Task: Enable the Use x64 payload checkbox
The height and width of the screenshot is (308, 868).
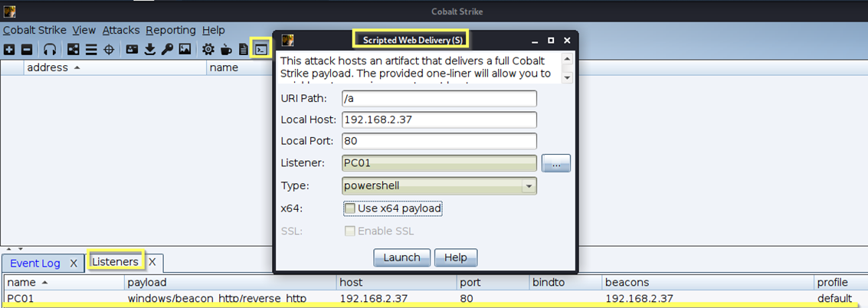Action: (x=350, y=208)
